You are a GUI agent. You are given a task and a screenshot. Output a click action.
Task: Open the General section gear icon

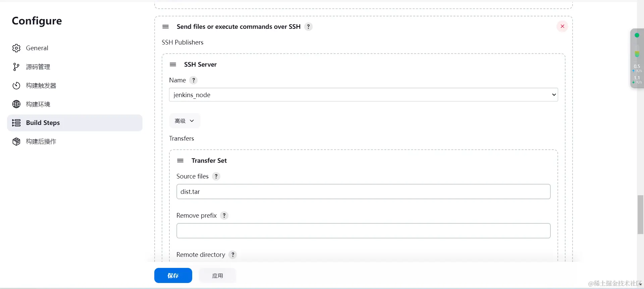click(x=16, y=48)
